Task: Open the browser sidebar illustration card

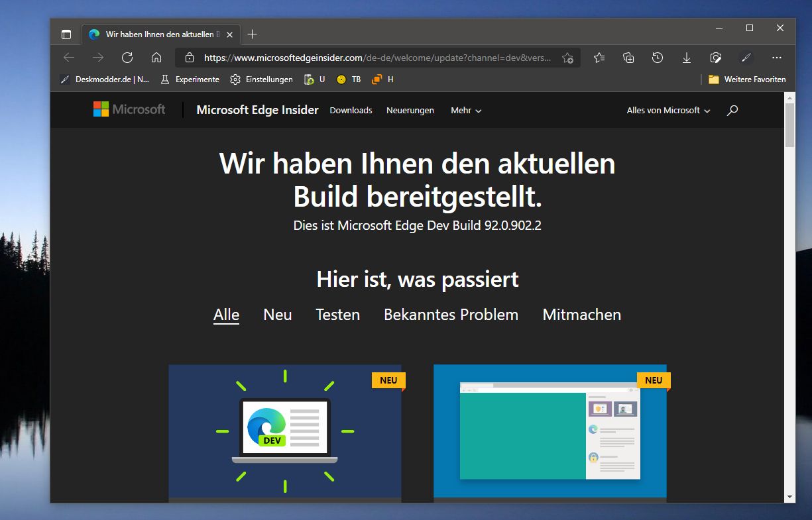Action: pos(550,432)
